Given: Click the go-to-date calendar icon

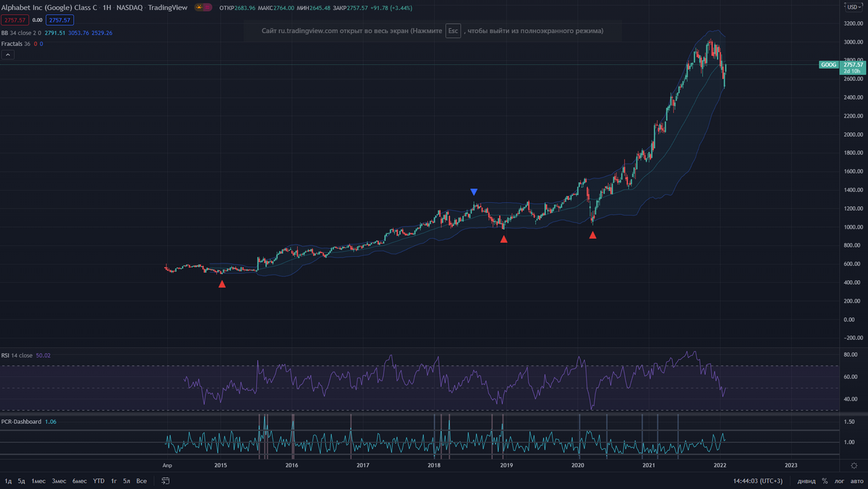Looking at the screenshot, I should [x=165, y=481].
